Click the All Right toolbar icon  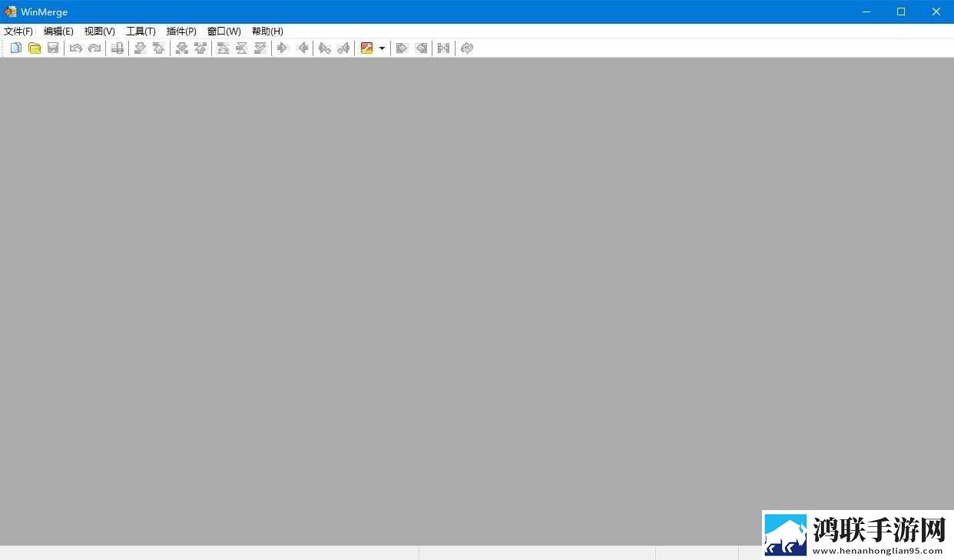pos(401,48)
